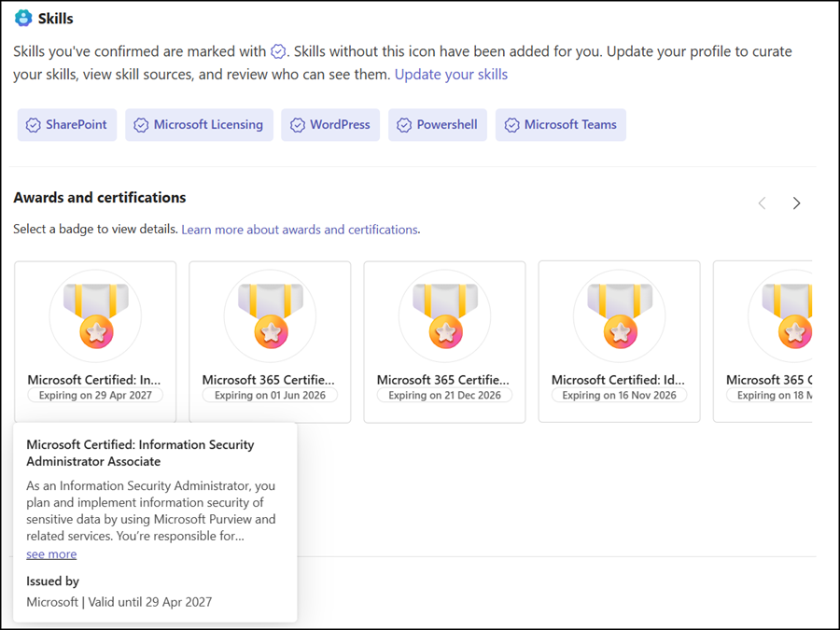Click medal badge expiring 16 Nov 2026
Screen dimensions: 840x630
coord(620,316)
